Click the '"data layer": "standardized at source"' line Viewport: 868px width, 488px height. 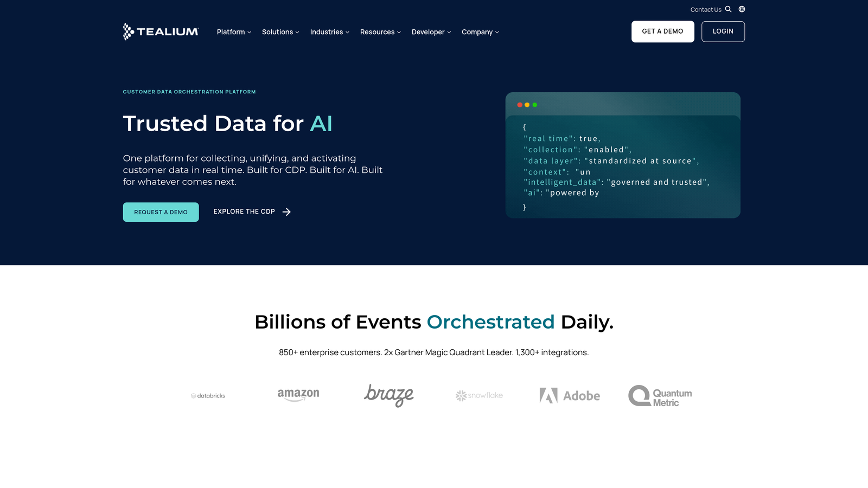point(611,161)
